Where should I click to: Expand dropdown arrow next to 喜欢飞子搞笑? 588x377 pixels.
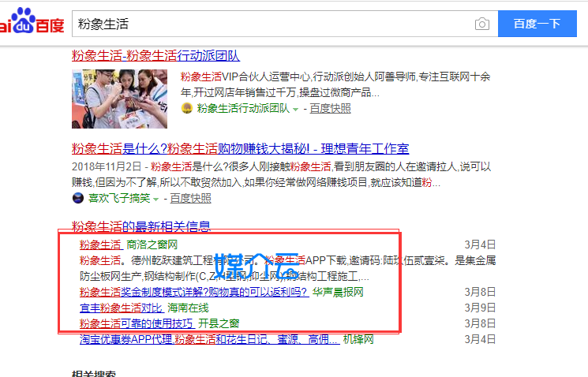(156, 199)
